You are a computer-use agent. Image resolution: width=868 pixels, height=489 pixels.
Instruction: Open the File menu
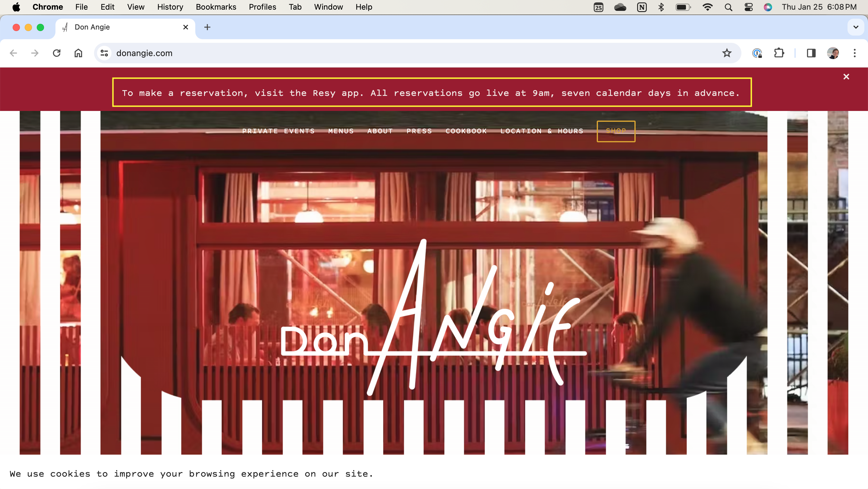tap(81, 7)
